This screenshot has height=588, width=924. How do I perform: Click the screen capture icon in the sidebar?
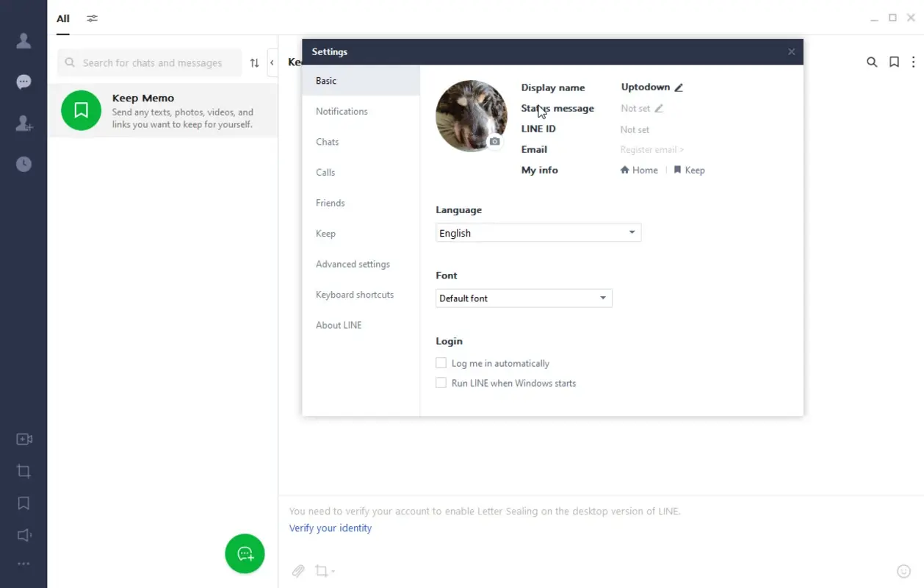pyautogui.click(x=24, y=470)
